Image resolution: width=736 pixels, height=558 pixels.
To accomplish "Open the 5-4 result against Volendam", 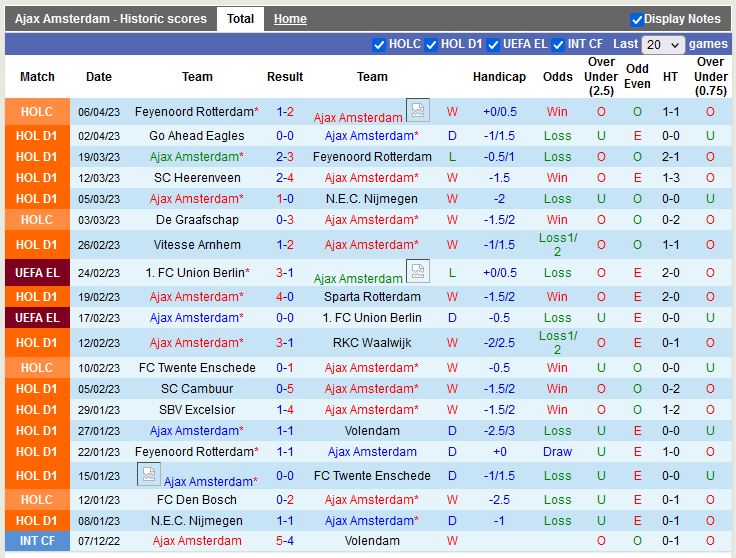I will pyautogui.click(x=285, y=541).
